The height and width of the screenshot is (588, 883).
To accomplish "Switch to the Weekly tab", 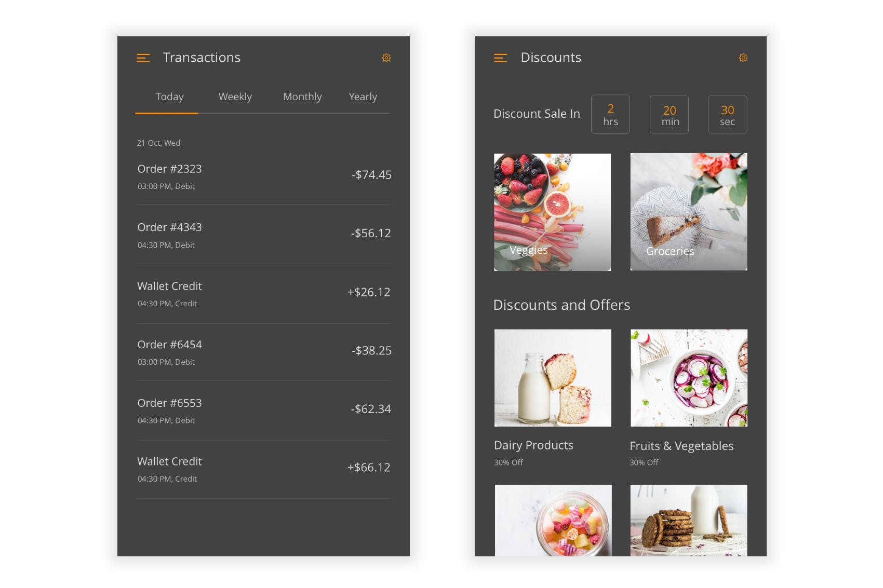I will [235, 97].
